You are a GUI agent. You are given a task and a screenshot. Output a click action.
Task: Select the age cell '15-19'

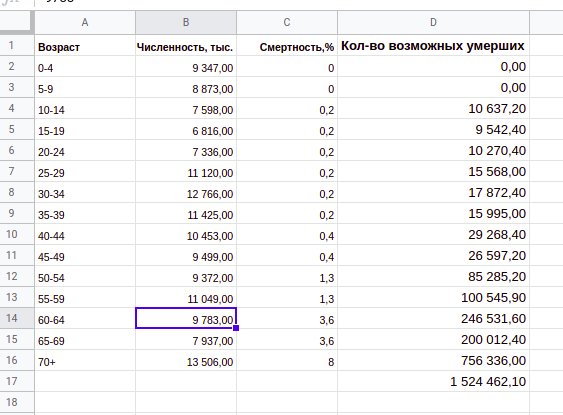point(85,129)
